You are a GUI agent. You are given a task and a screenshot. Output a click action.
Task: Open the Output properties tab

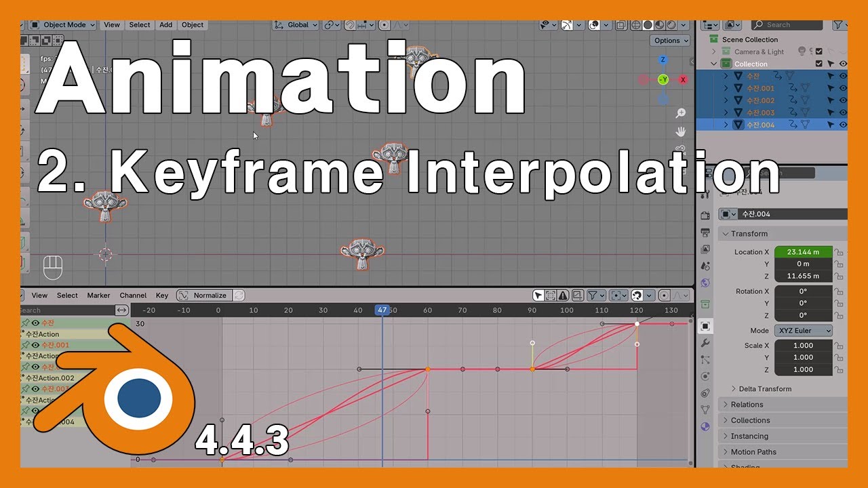705,233
